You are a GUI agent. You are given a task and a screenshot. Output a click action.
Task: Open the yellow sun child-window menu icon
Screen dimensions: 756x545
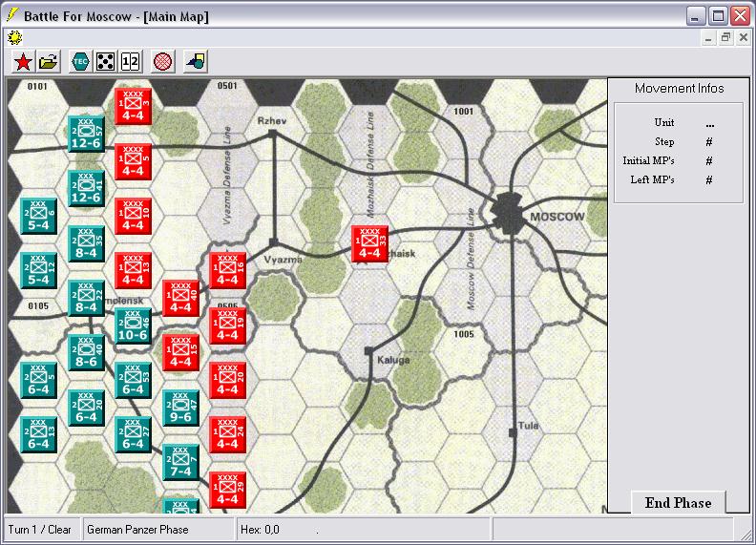(15, 37)
